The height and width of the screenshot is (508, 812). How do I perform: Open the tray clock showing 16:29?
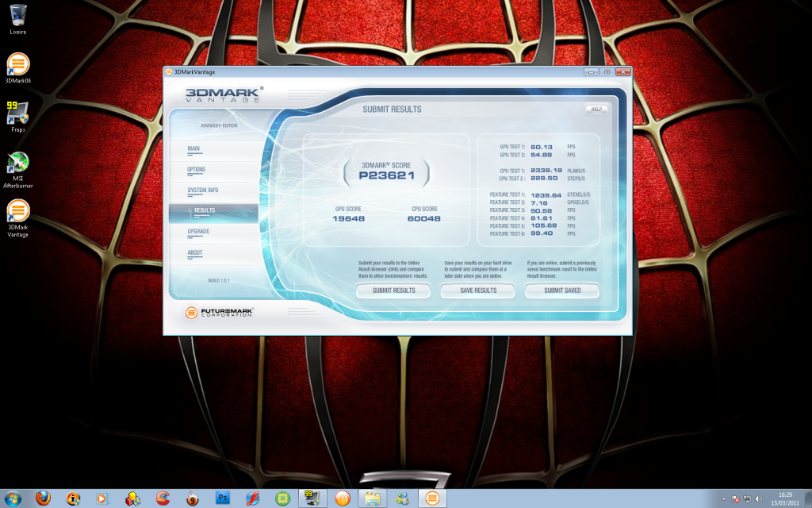(785, 498)
